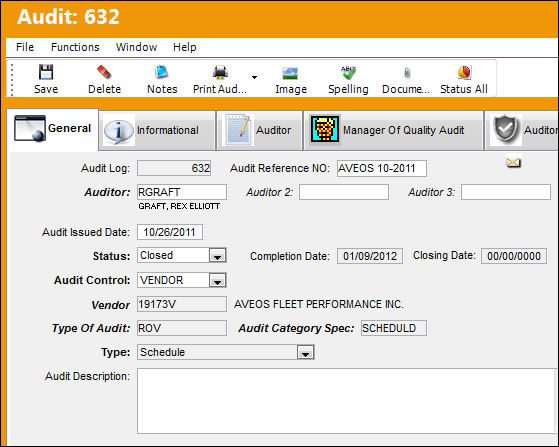The height and width of the screenshot is (447, 559).
Task: Click the AVEOS FLEET PERFORMANCE INC. text
Action: pyautogui.click(x=319, y=304)
